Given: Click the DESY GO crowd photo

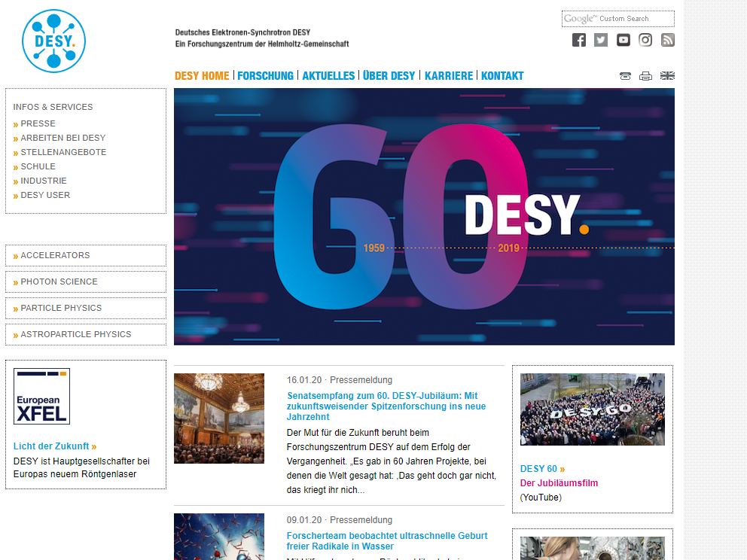Looking at the screenshot, I should 592,409.
